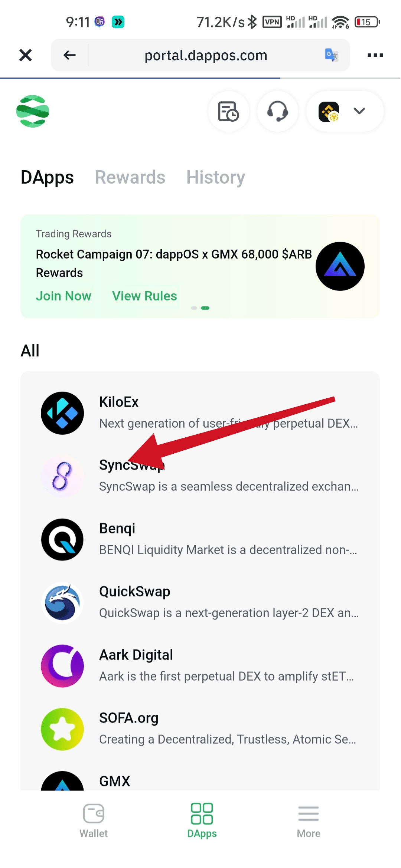
Task: Tap the browser translate icon
Action: click(x=331, y=55)
